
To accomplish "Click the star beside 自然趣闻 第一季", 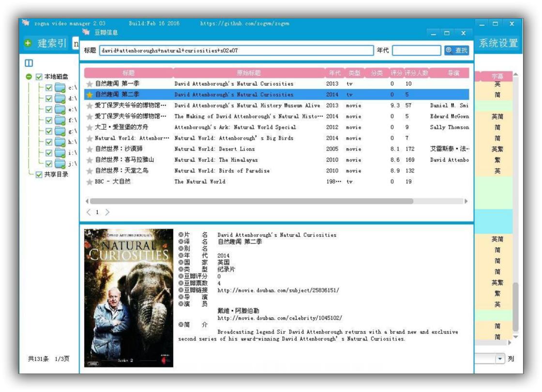I will (90, 84).
